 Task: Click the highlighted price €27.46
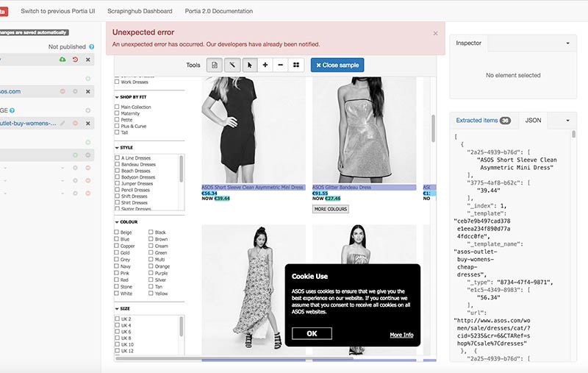pyautogui.click(x=333, y=199)
